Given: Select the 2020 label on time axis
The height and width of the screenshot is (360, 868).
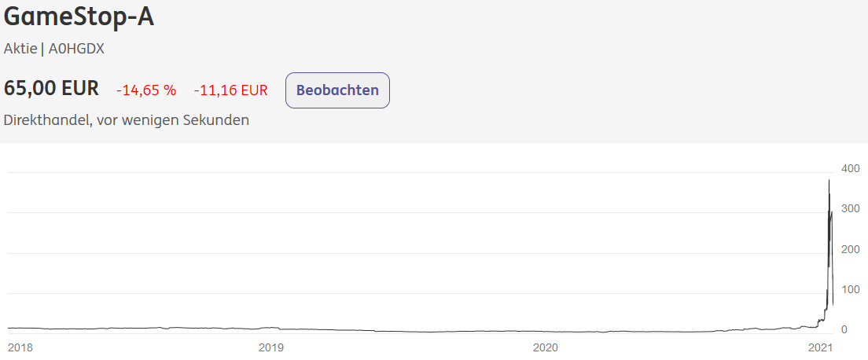Looking at the screenshot, I should click(545, 347).
